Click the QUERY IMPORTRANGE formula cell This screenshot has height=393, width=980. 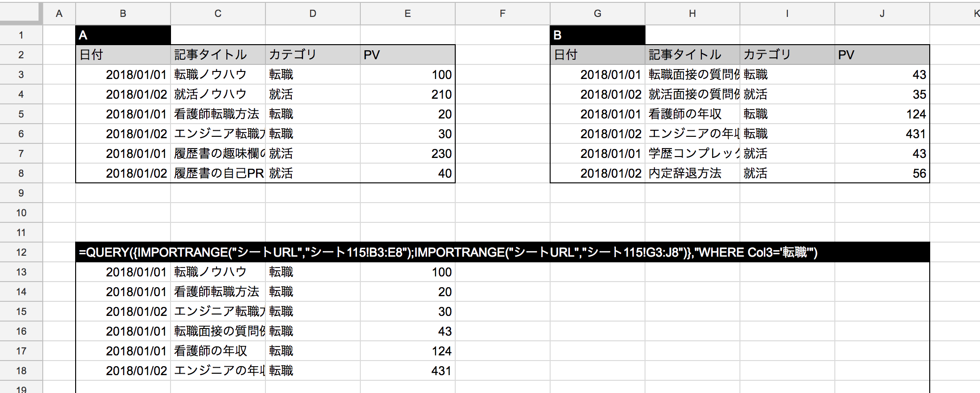(503, 252)
